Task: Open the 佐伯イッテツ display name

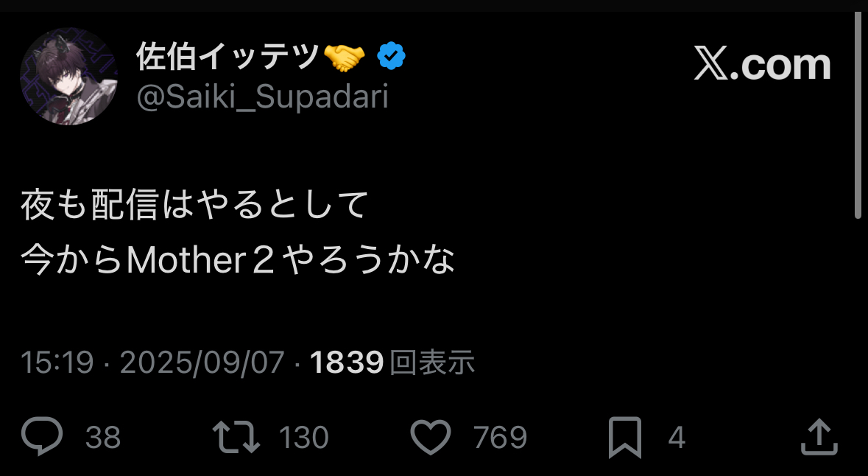Action: (228, 57)
